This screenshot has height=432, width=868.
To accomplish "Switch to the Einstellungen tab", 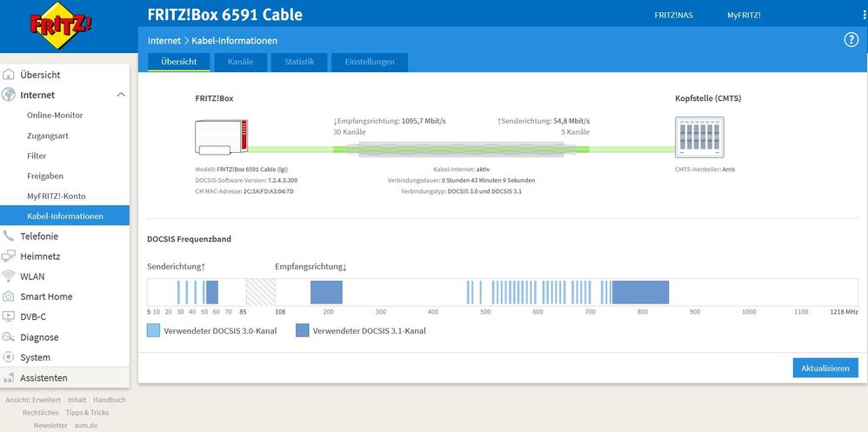I will point(370,62).
